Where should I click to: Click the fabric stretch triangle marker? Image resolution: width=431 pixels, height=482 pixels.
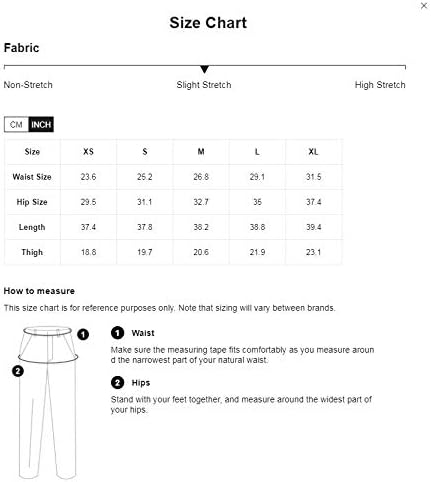click(204, 69)
